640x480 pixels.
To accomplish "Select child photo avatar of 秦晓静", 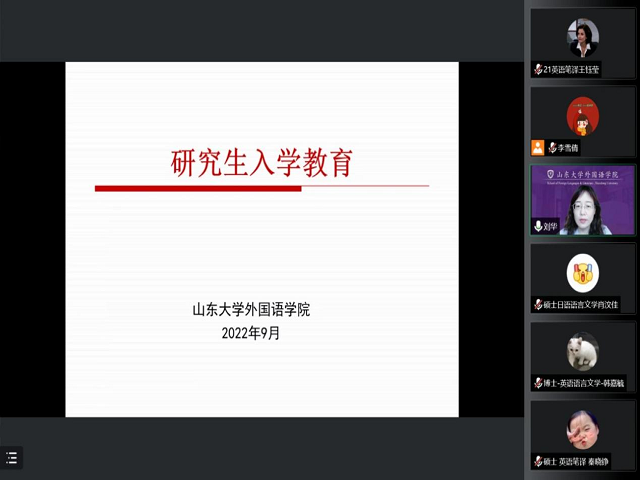I will (x=583, y=430).
